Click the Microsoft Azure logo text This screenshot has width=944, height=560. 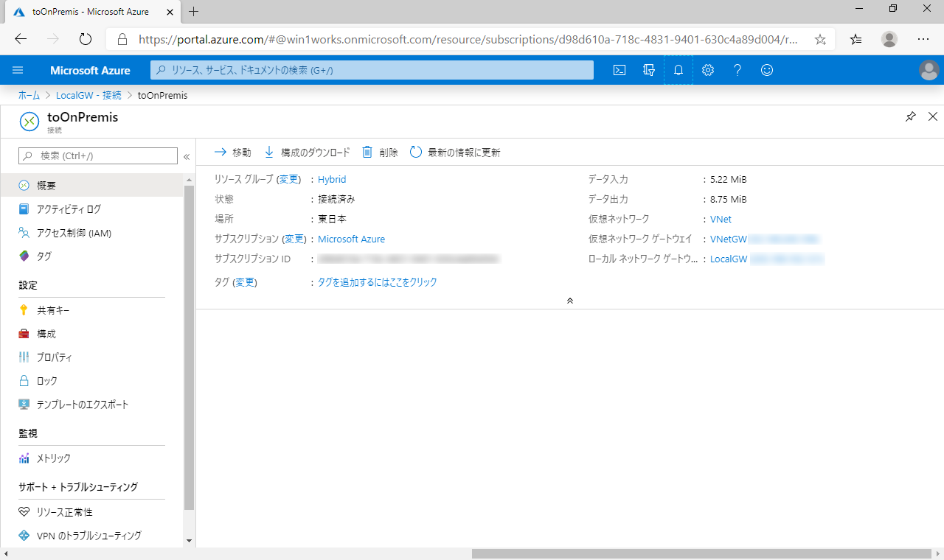click(90, 70)
